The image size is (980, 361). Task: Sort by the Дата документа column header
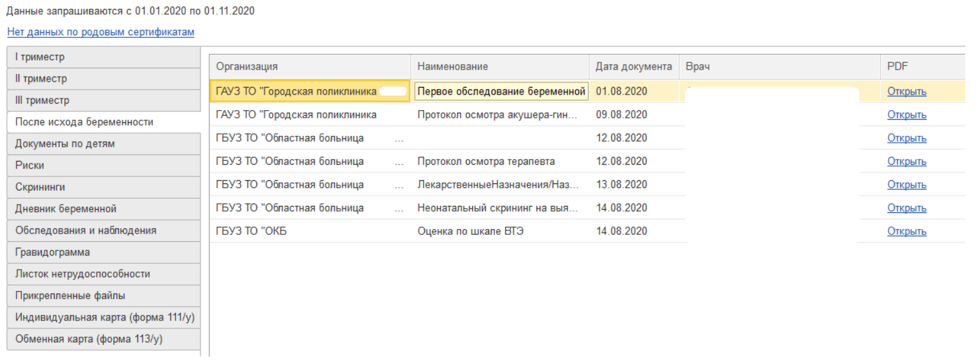(633, 66)
